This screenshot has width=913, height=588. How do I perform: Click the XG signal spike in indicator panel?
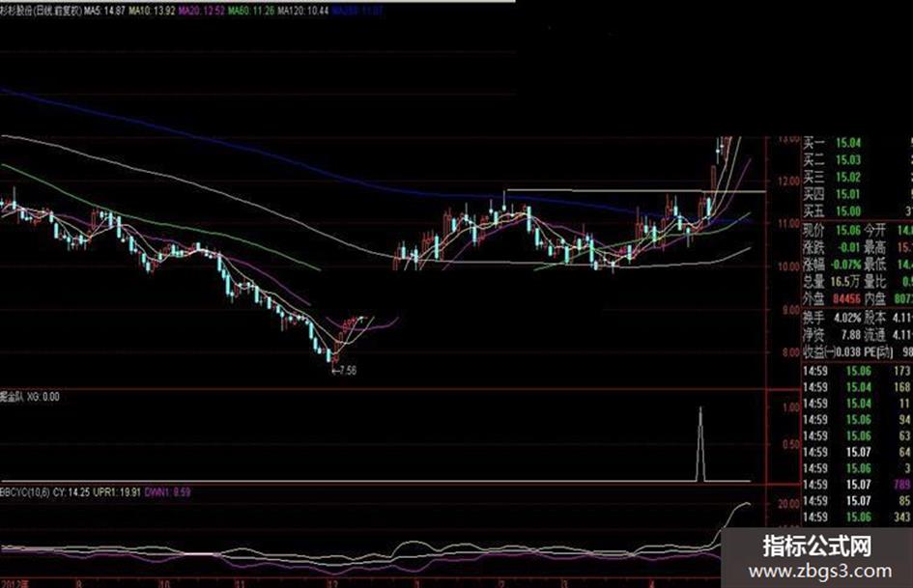tap(700, 442)
